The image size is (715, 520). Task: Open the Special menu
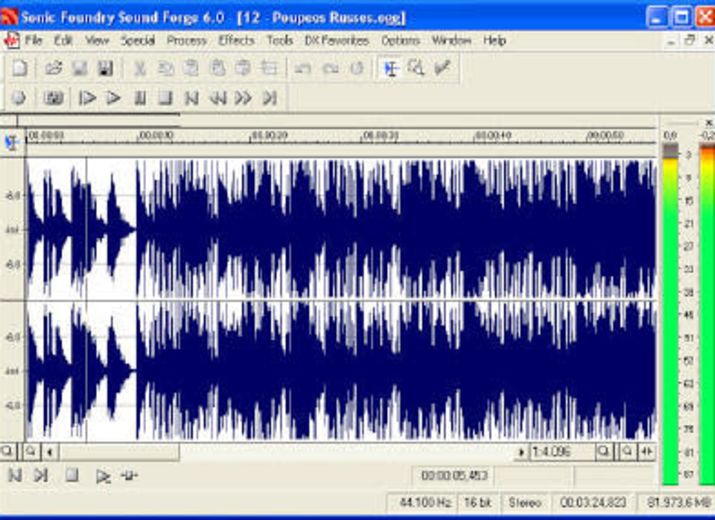[x=138, y=41]
